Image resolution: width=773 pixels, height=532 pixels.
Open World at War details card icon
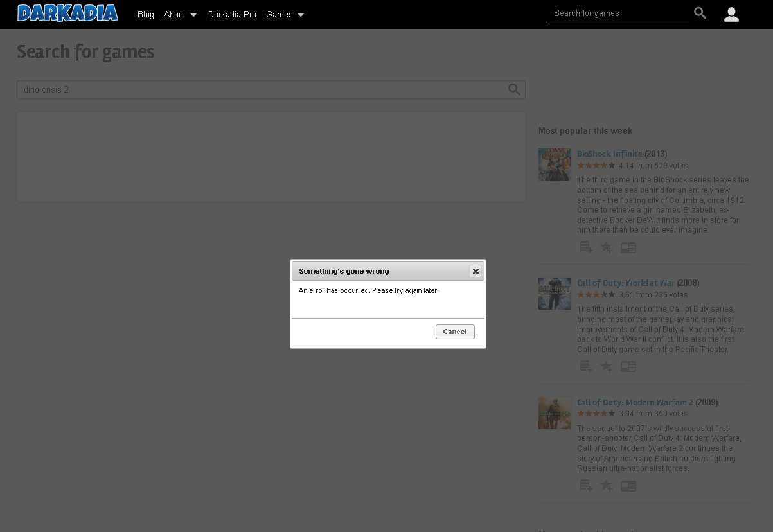pyautogui.click(x=628, y=366)
